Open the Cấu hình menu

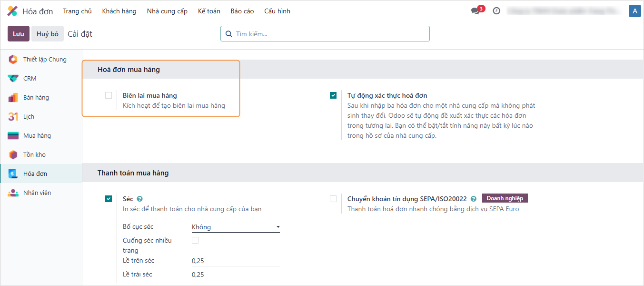click(277, 11)
